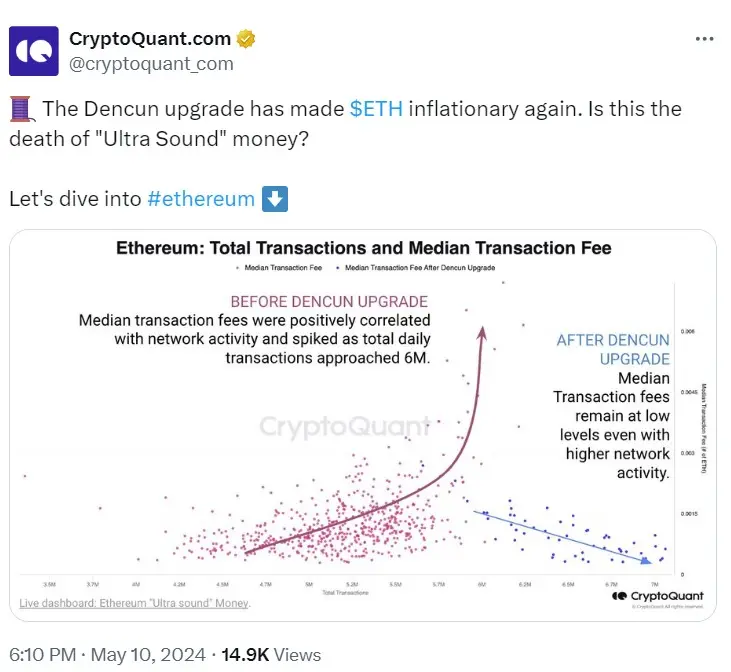Click the 6:10 PM May 10, 2024 timestamp
Viewport: 731px width, 672px height.
click(107, 655)
